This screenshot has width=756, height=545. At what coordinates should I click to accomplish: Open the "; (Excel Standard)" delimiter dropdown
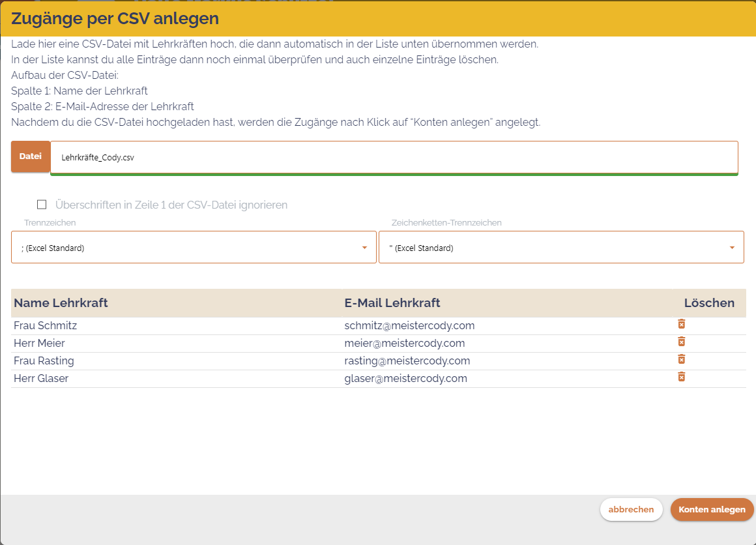tap(194, 247)
